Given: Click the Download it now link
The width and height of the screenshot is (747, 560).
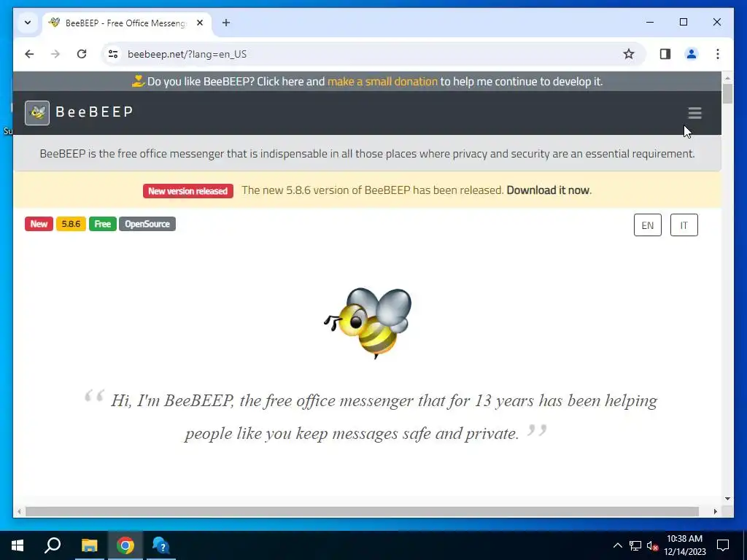Looking at the screenshot, I should pos(548,190).
